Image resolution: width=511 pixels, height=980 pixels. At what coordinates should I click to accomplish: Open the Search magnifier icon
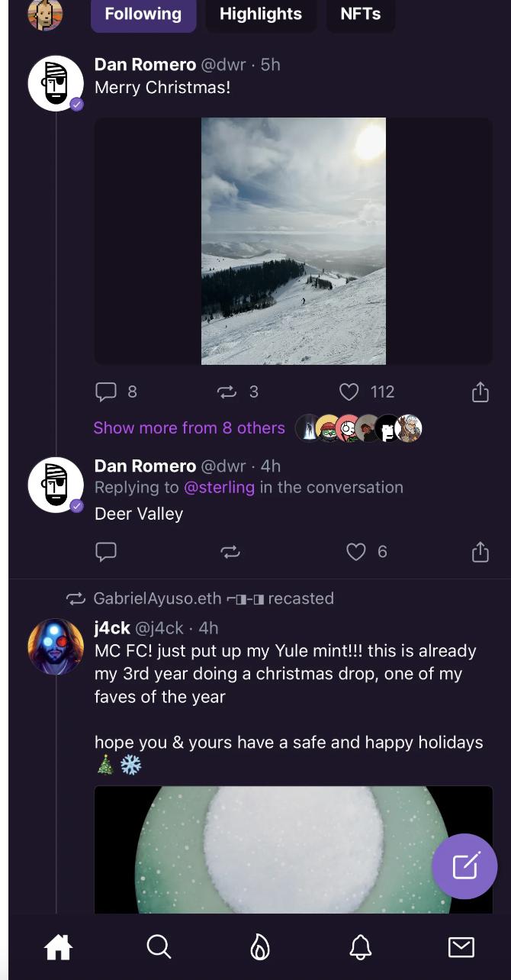(158, 947)
